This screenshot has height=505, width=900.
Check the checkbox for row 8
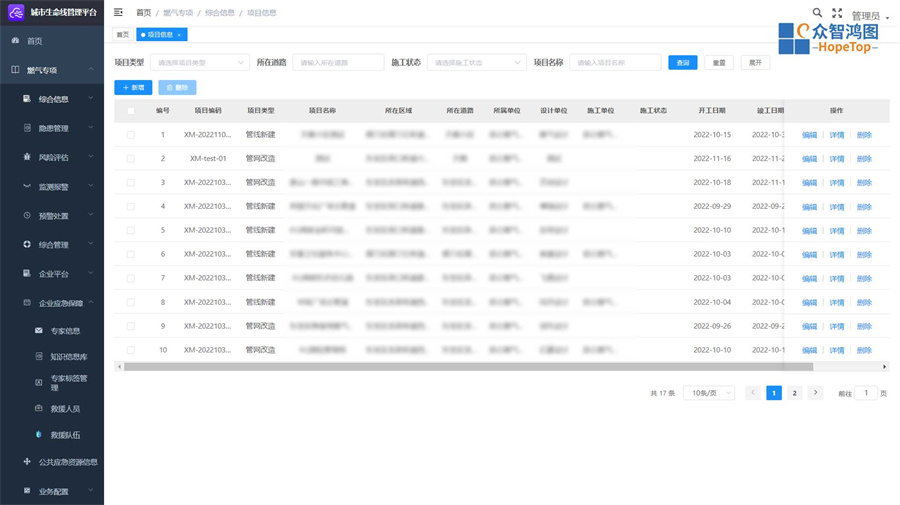pyautogui.click(x=131, y=302)
